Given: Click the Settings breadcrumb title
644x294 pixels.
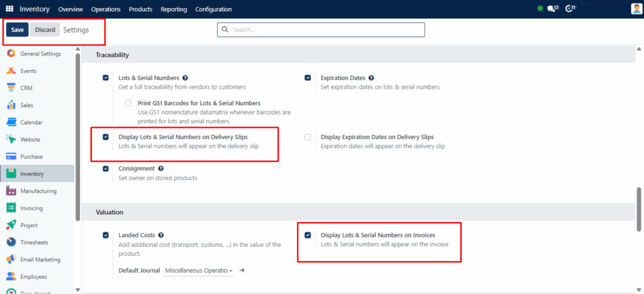Looking at the screenshot, I should [x=76, y=30].
